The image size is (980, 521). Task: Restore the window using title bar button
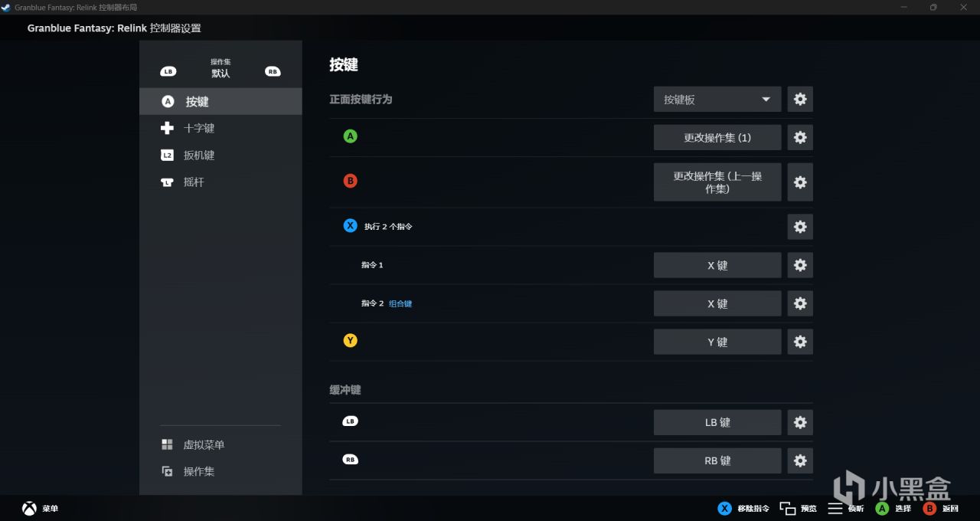pos(933,7)
